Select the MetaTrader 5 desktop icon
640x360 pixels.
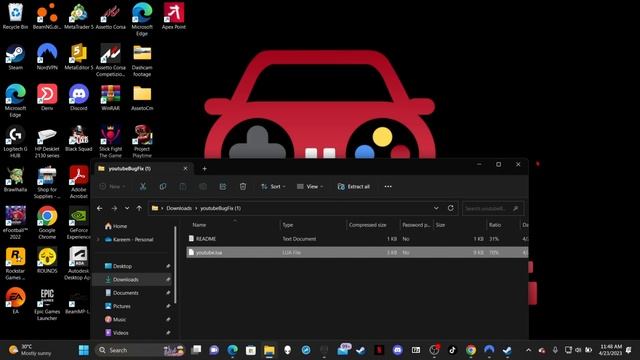point(79,16)
